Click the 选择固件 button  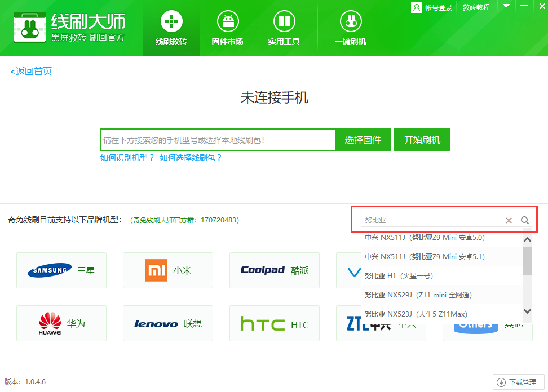363,140
